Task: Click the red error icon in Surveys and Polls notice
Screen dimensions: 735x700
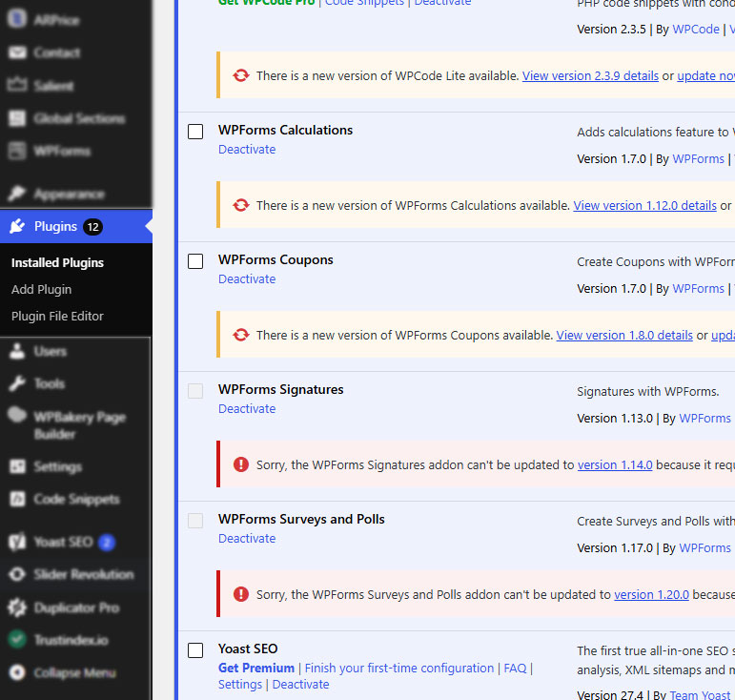Action: click(241, 594)
